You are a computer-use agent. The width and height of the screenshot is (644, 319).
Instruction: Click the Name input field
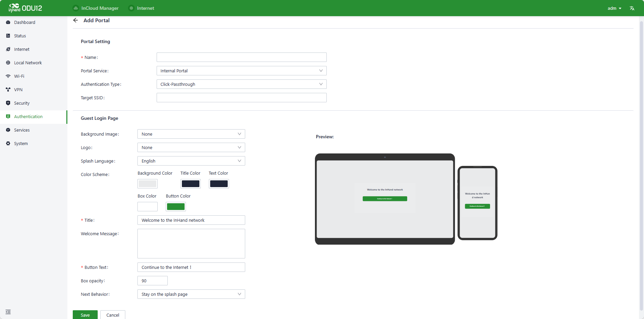241,58
